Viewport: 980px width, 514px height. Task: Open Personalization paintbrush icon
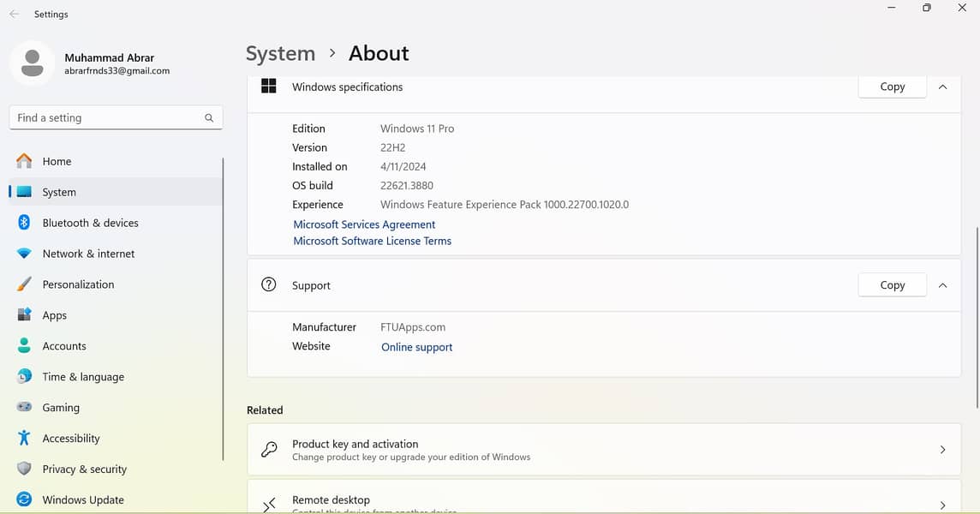click(x=24, y=284)
